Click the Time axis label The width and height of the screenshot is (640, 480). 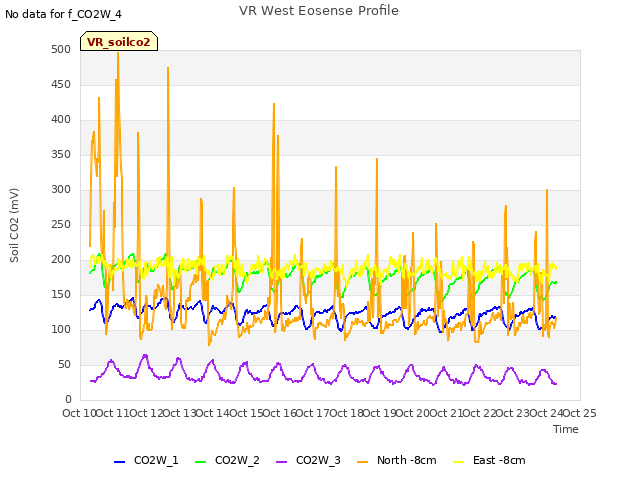coord(566,429)
